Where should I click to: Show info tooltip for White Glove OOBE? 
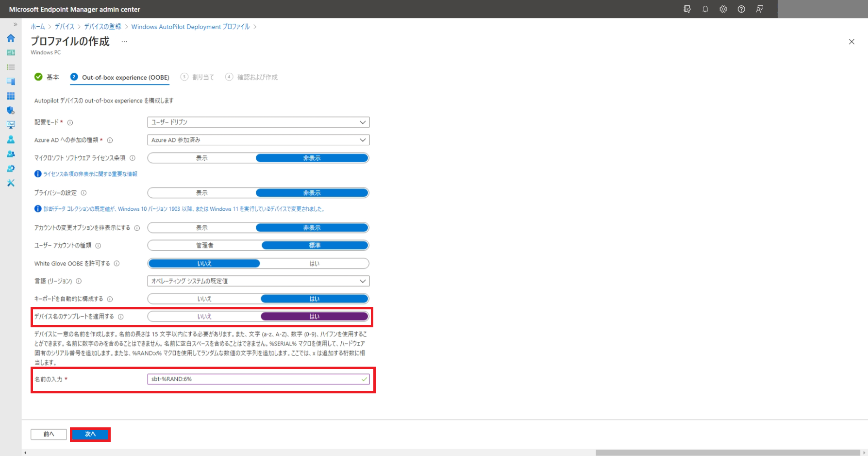pos(117,264)
